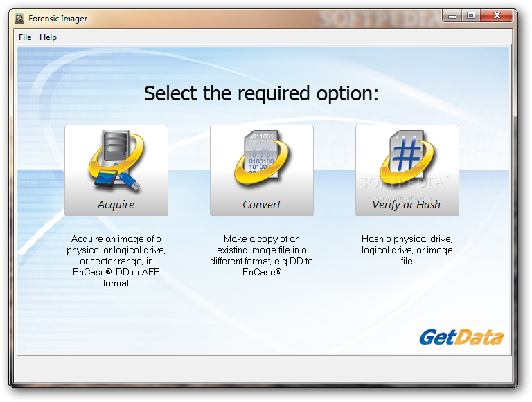The image size is (532, 402).
Task: Click the Acquire drive imaging icon
Action: [x=116, y=170]
